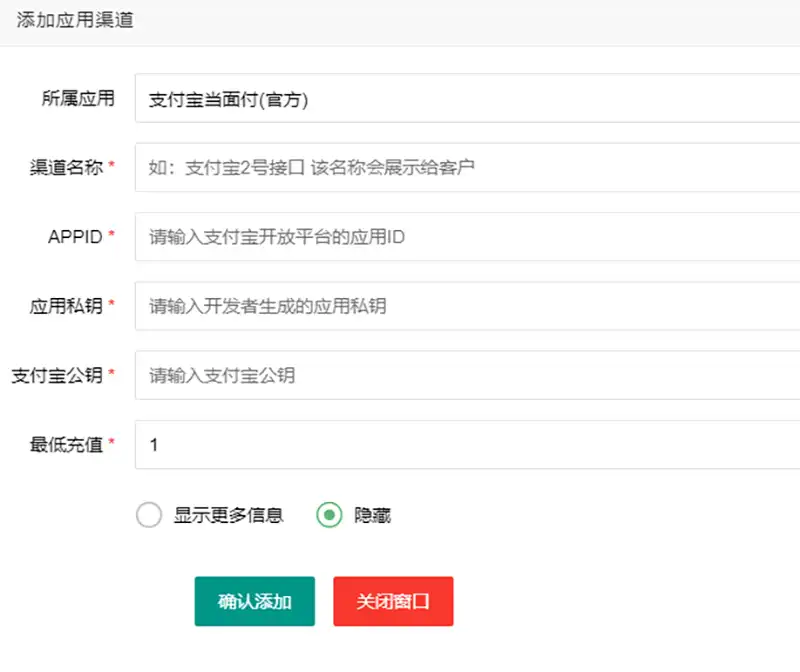This screenshot has width=800, height=672.
Task: Select the 显示更多信息 radio button circle
Action: [148, 515]
